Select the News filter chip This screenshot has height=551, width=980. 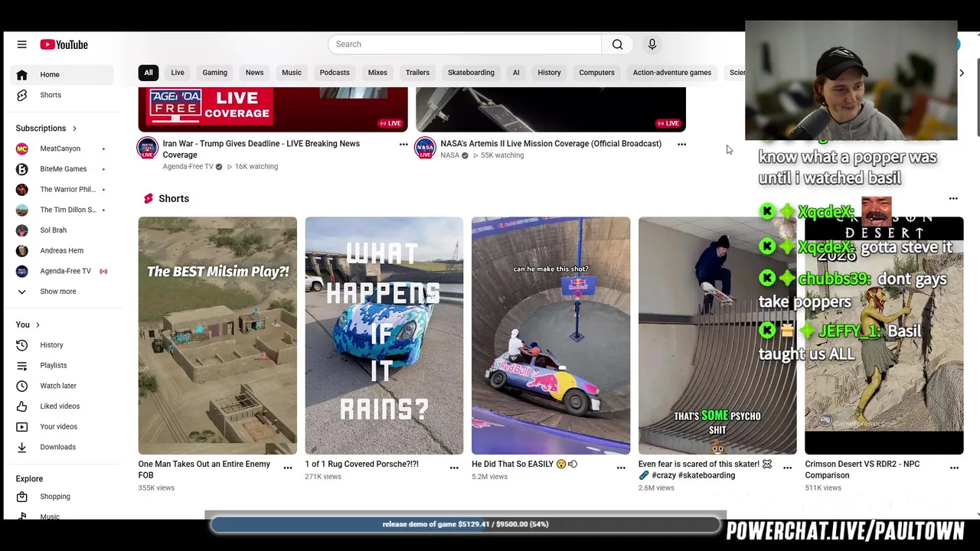(254, 73)
